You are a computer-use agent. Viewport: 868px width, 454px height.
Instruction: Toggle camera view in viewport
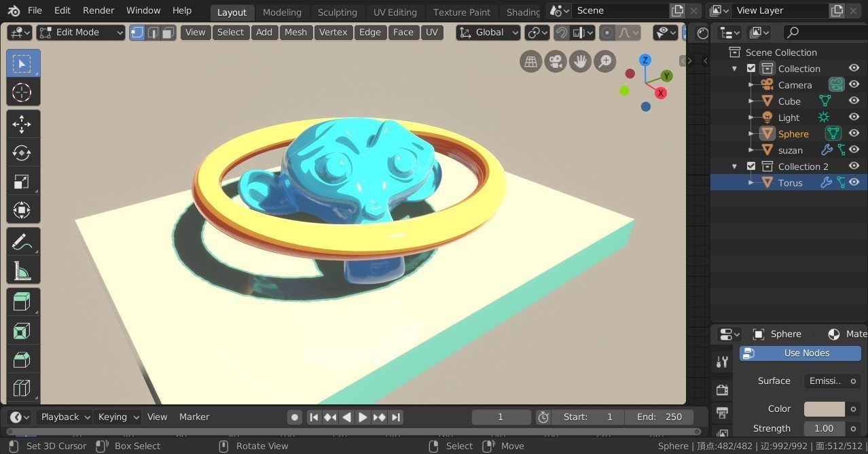556,62
